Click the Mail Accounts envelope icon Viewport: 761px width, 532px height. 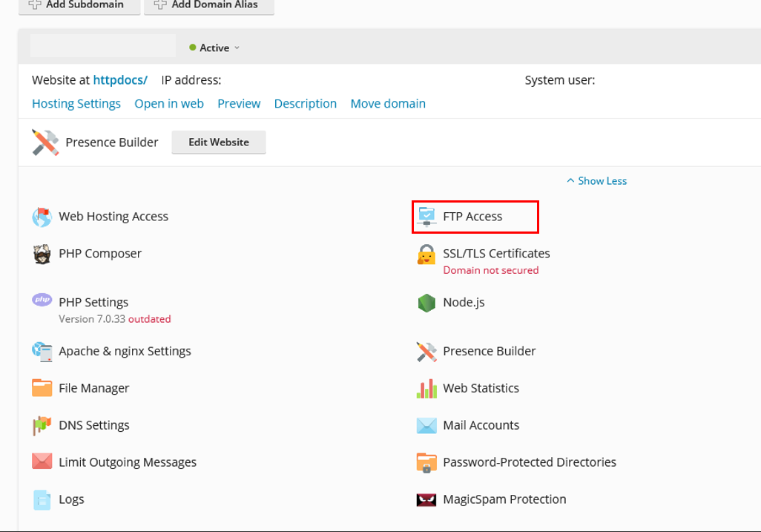[x=426, y=426]
